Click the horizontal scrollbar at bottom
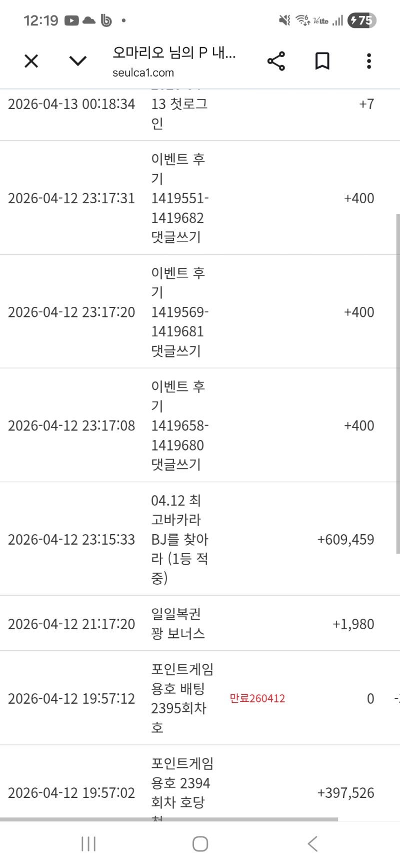Screen dimensions: 400x868 pos(169,819)
